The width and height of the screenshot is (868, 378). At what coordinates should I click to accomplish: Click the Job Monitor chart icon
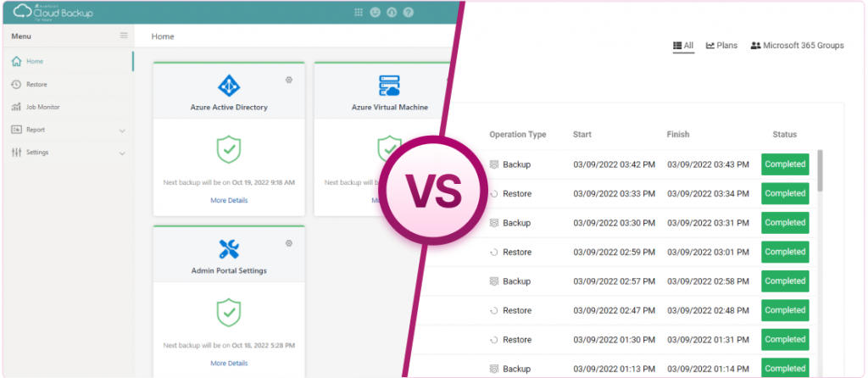[17, 107]
